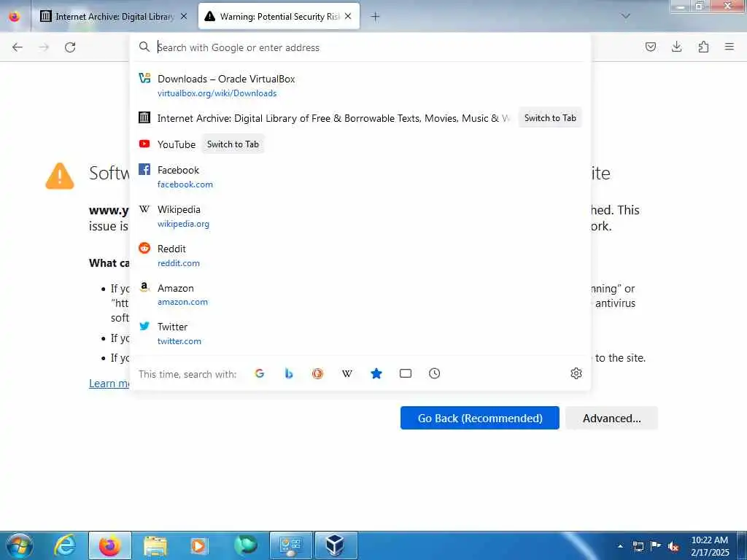The width and height of the screenshot is (747, 560).
Task: Click the Forward navigation arrow
Action: pos(44,47)
